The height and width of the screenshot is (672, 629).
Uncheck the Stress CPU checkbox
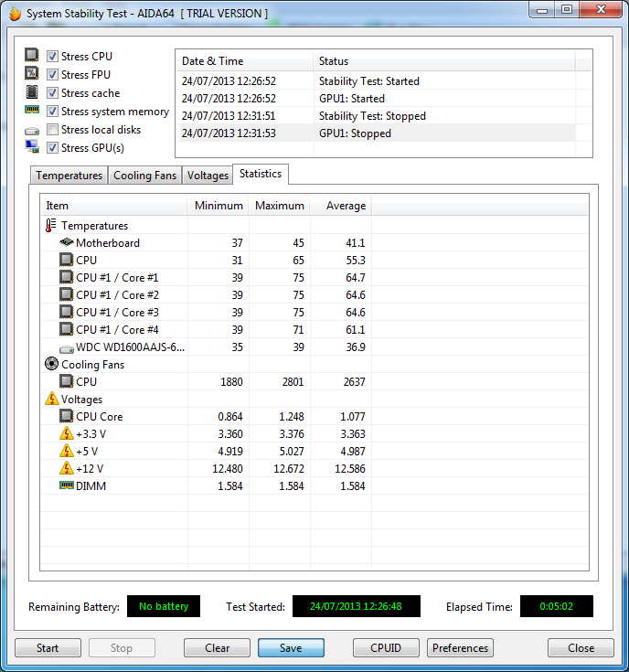53,57
